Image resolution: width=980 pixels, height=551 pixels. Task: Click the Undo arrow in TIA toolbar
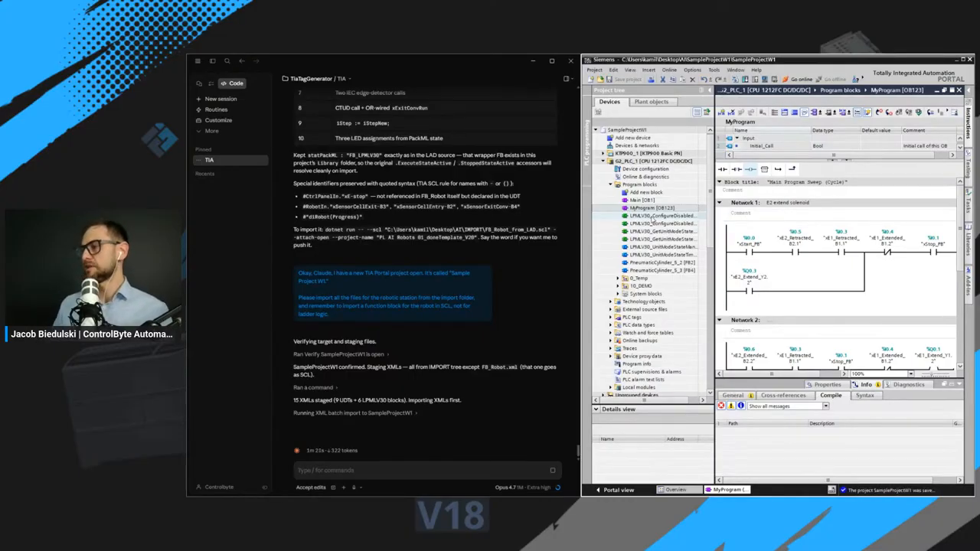(x=702, y=80)
